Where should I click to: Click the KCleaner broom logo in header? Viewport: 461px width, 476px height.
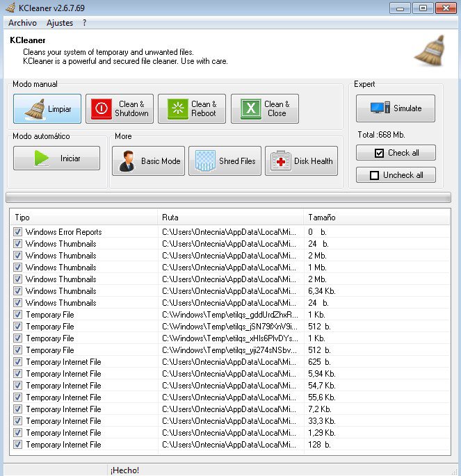(x=430, y=51)
